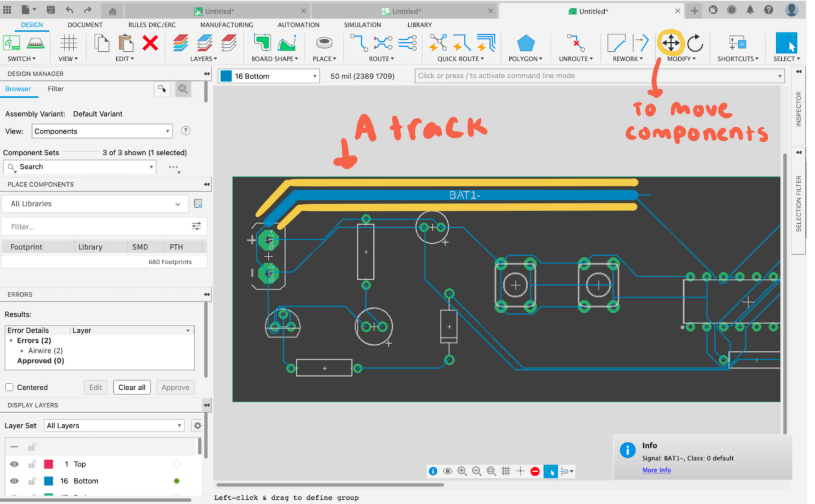The width and height of the screenshot is (815, 504).
Task: Click the Unroute ripup icon
Action: [x=576, y=43]
